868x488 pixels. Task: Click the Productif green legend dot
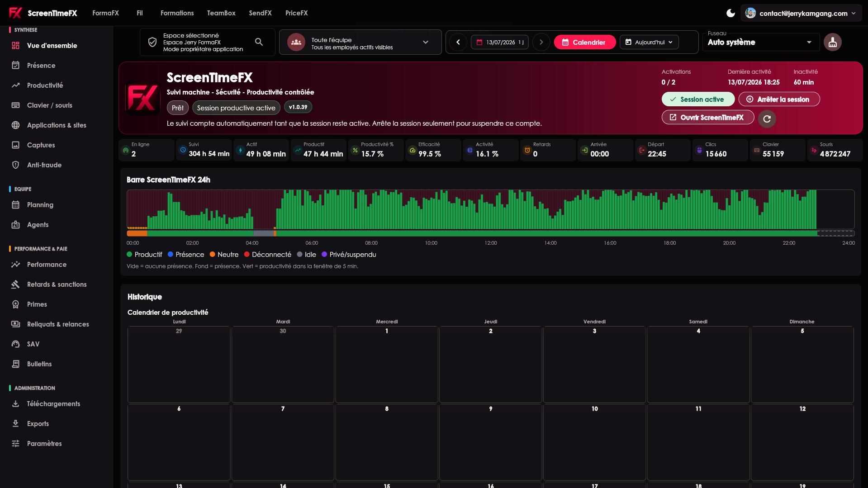click(x=129, y=254)
